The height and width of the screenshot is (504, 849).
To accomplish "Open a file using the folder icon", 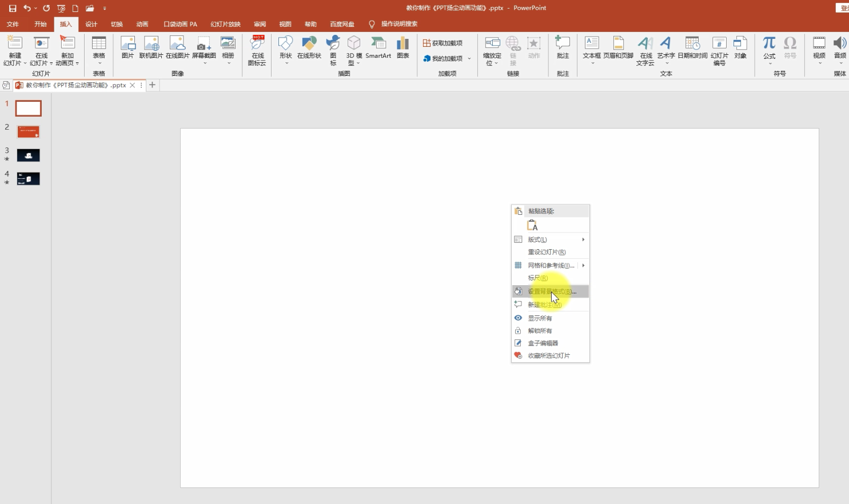I will (90, 8).
